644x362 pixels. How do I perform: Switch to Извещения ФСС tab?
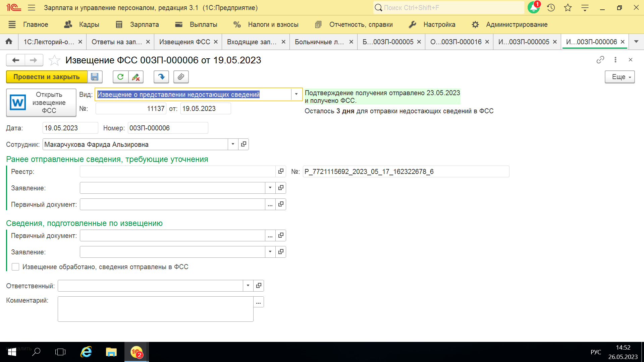click(x=184, y=42)
